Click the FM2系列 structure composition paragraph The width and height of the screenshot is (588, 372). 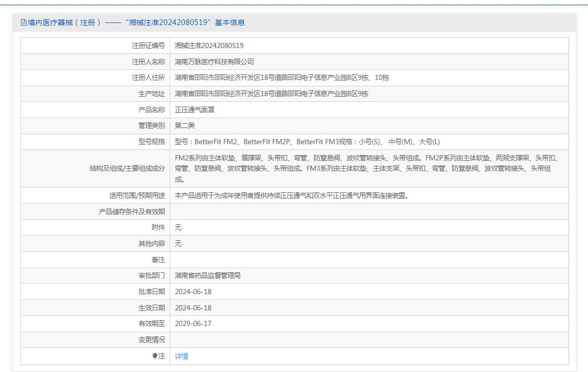[x=366, y=168]
